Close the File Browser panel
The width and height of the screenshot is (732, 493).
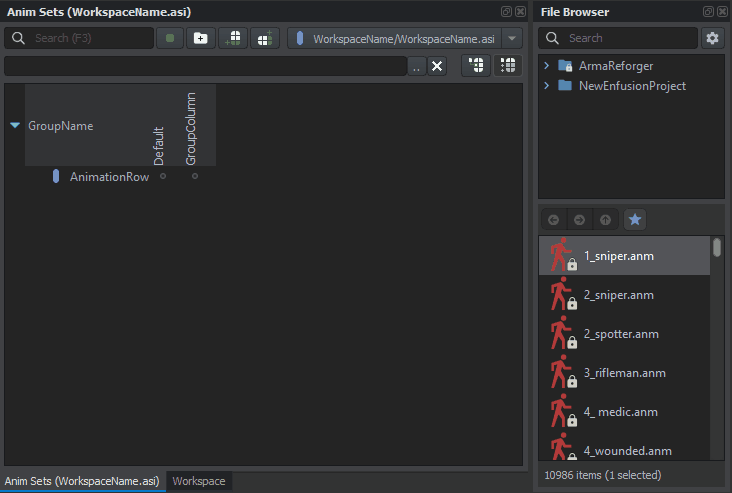[x=723, y=12]
